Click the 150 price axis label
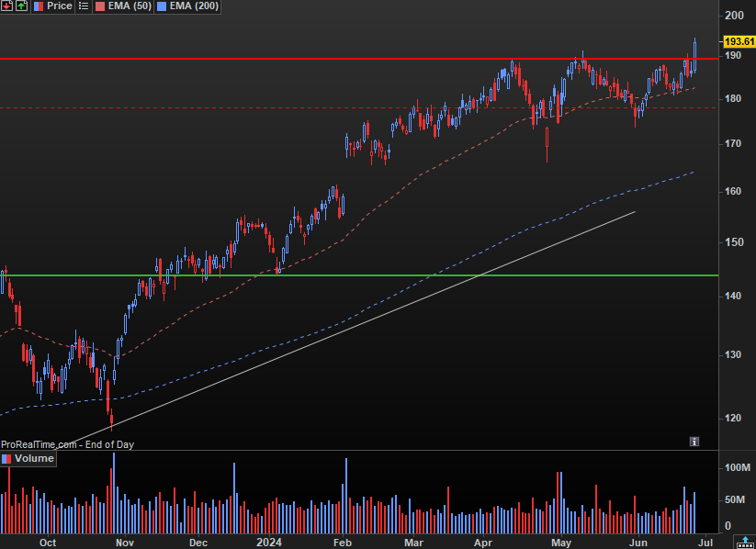The image size is (756, 549). [x=733, y=242]
